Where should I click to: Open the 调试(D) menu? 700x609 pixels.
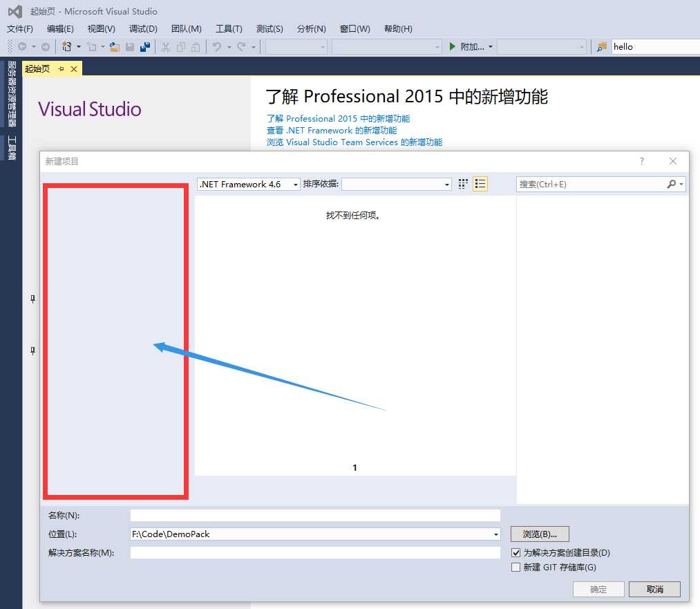coord(143,28)
